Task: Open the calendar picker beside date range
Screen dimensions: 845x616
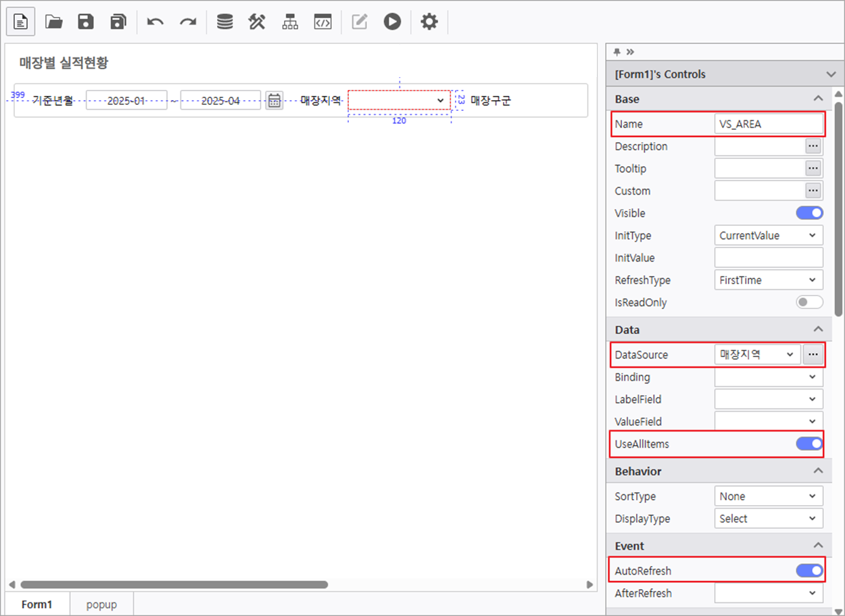Action: (x=274, y=101)
